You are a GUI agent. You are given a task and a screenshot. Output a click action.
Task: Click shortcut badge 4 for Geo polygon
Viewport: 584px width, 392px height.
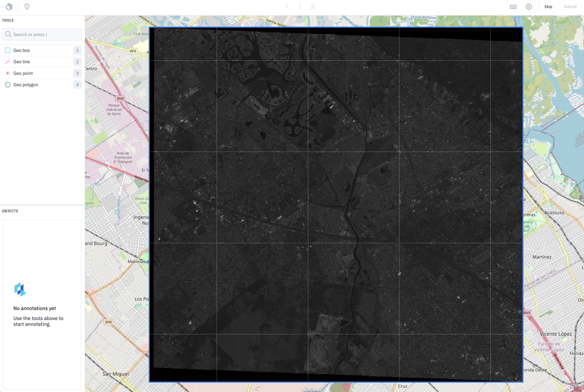pyautogui.click(x=78, y=85)
